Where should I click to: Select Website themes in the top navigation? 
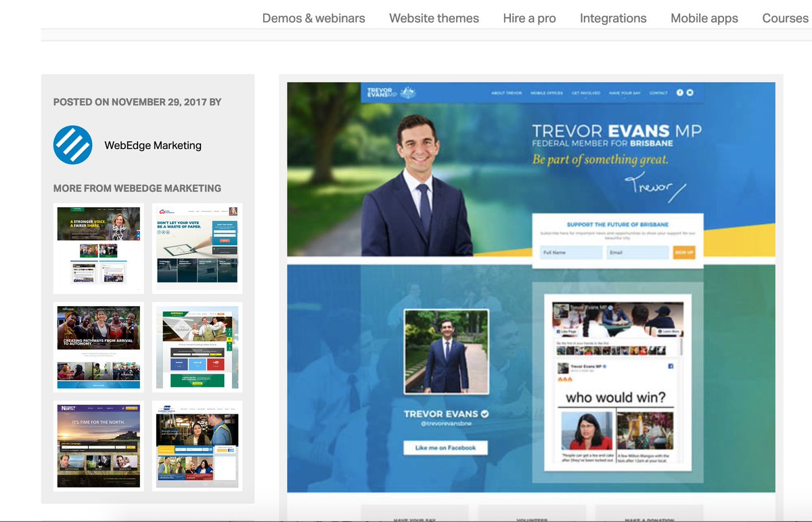pyautogui.click(x=434, y=18)
